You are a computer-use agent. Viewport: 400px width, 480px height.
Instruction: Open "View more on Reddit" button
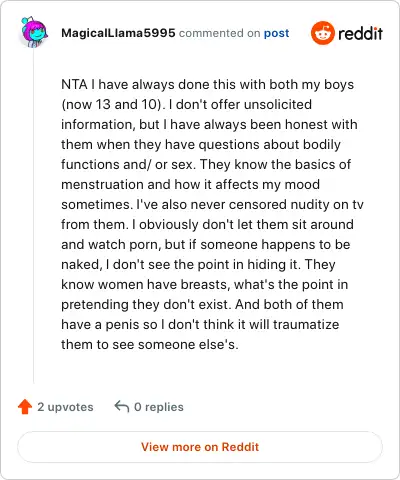(x=200, y=447)
